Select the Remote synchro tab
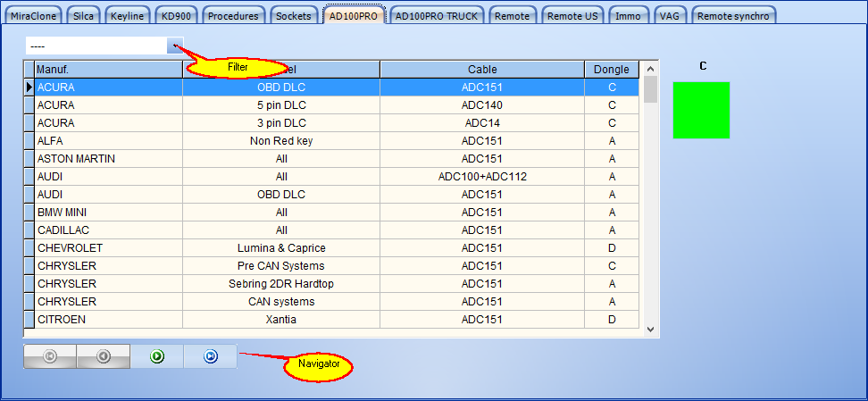The height and width of the screenshot is (401, 868). click(733, 16)
